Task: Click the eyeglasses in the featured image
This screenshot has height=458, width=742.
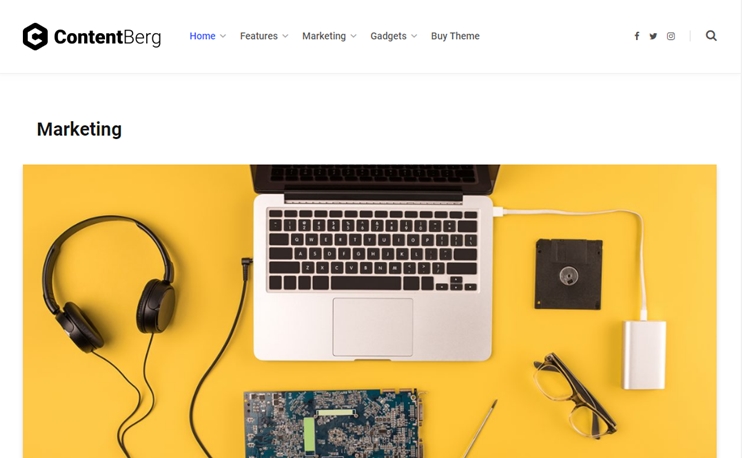Action: [574, 396]
